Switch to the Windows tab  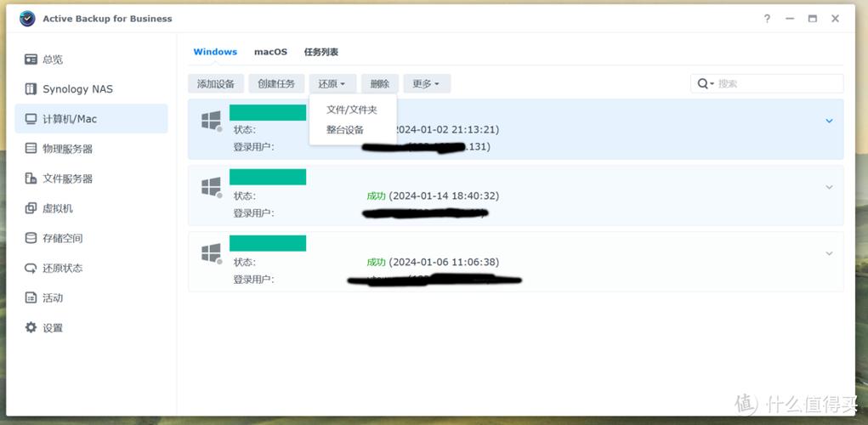click(x=215, y=52)
